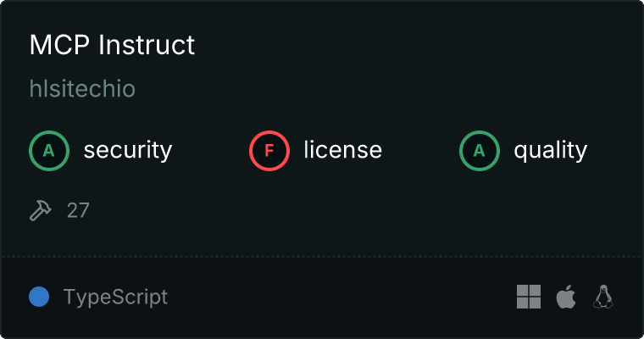Viewport: 644px width, 339px height.
Task: Click empty space right of the MCP Instruct title
Action: tap(407, 45)
